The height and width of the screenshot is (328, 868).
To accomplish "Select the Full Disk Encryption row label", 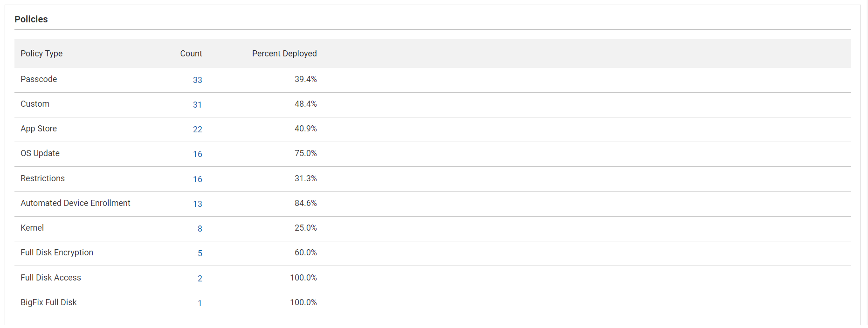I will (x=56, y=253).
